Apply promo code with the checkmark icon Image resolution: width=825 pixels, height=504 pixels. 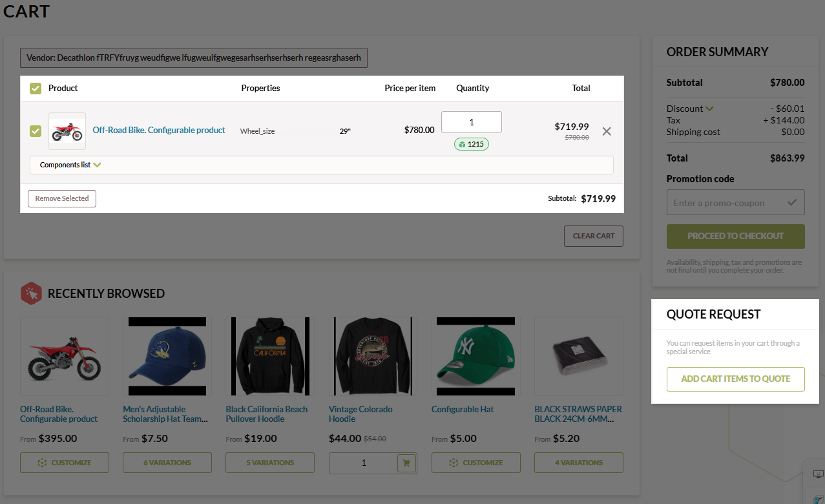point(792,202)
